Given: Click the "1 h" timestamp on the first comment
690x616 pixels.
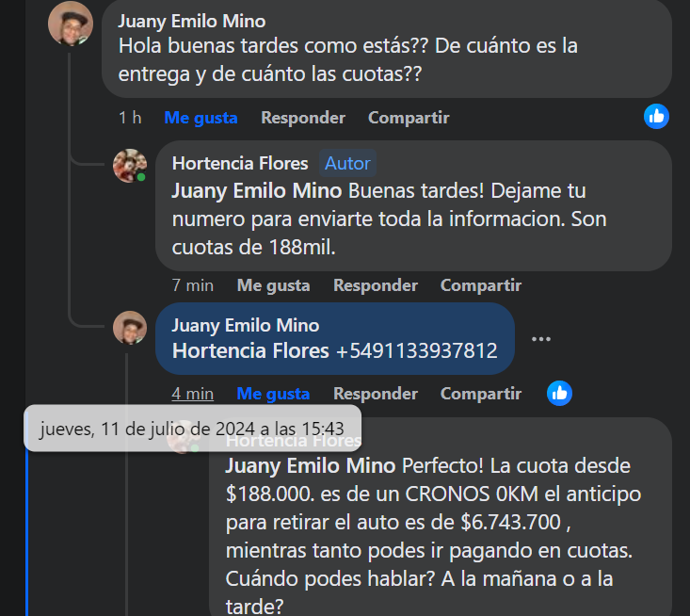Looking at the screenshot, I should coord(130,118).
